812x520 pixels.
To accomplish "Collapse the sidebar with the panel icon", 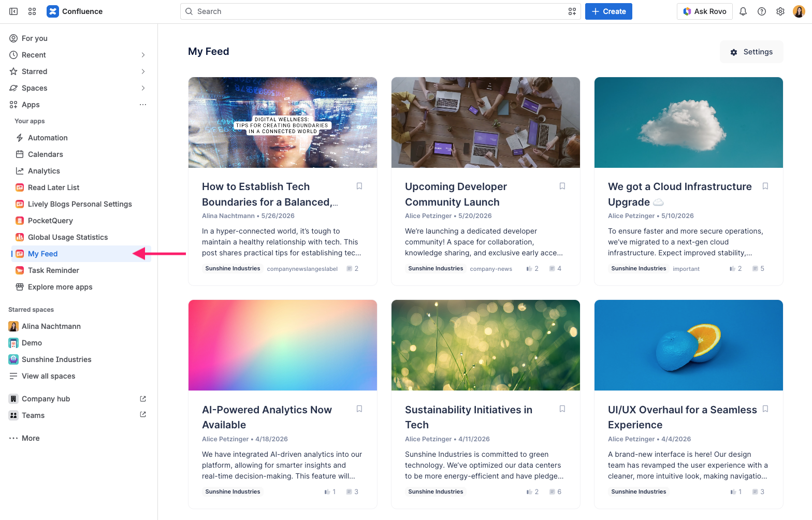I will point(13,11).
